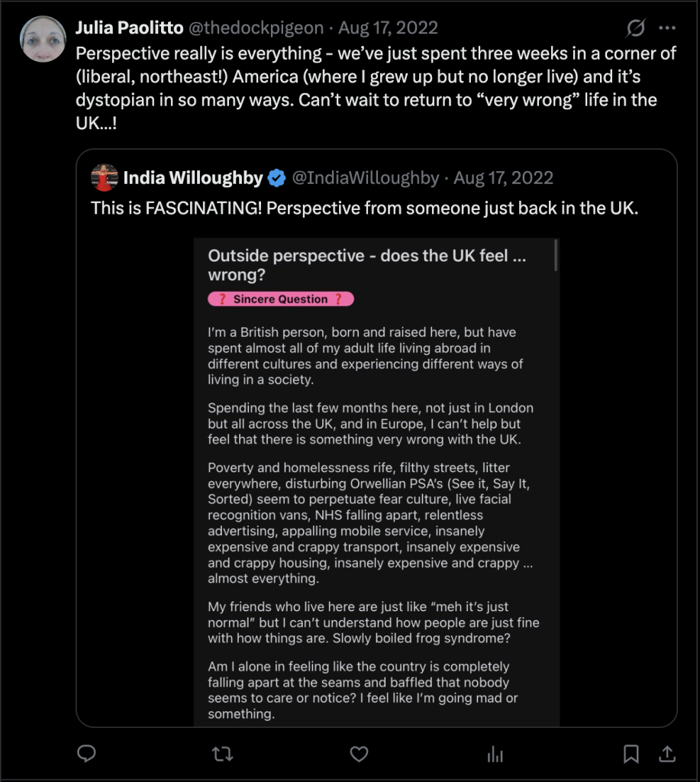Click the Sincere Question pink flair tag
Viewport: 700px width, 782px height.
pyautogui.click(x=281, y=299)
